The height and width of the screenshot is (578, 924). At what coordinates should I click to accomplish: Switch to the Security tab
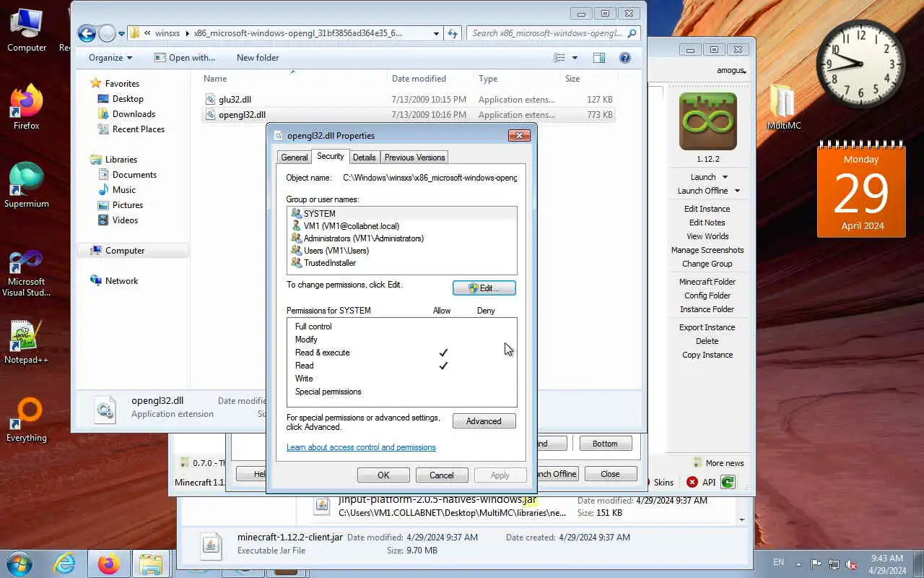pyautogui.click(x=330, y=156)
